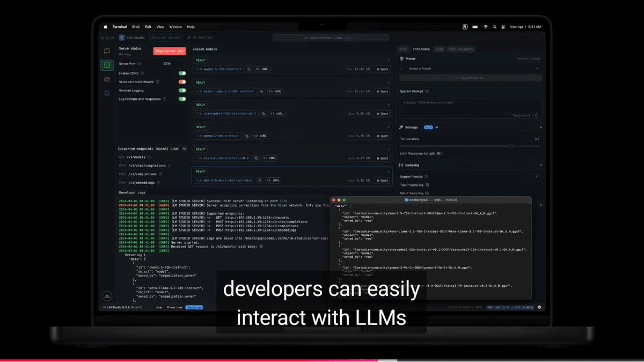This screenshot has width=644, height=362.
Task: Open the My Models folder sidebar icon
Action: tap(107, 79)
